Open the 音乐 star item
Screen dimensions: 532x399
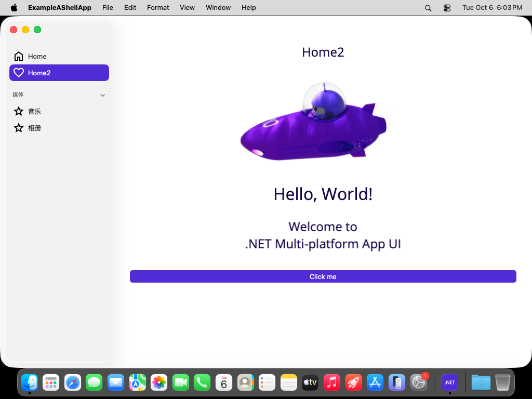pyautogui.click(x=59, y=111)
